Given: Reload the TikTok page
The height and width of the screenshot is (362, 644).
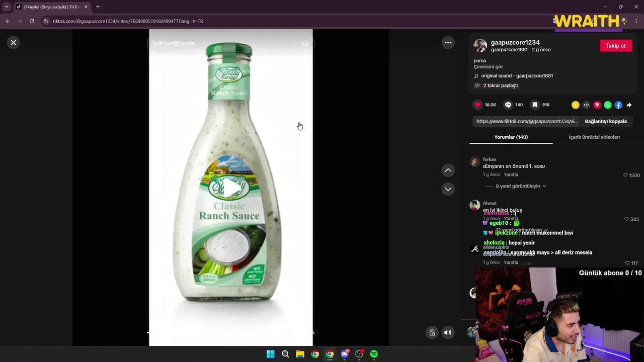Looking at the screenshot, I should [32, 21].
